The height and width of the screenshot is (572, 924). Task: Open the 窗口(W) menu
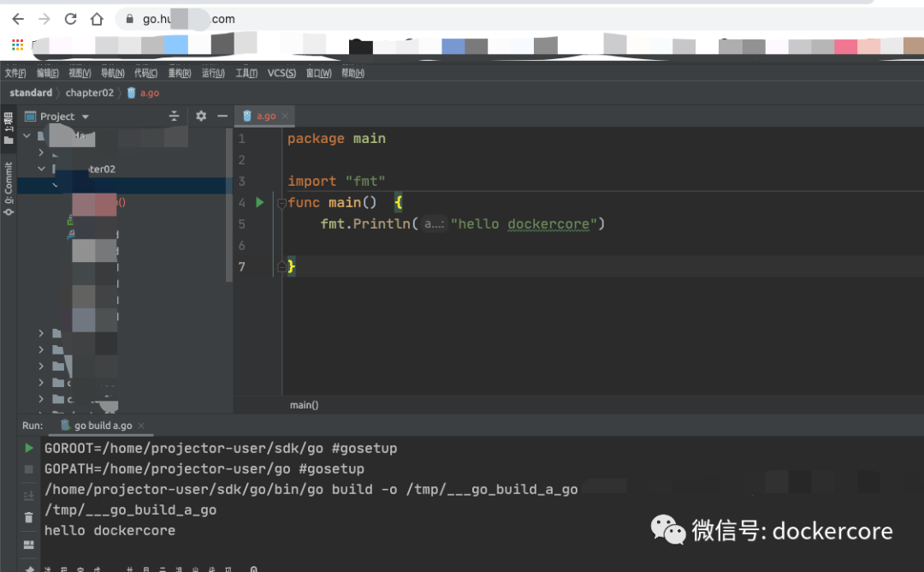319,73
